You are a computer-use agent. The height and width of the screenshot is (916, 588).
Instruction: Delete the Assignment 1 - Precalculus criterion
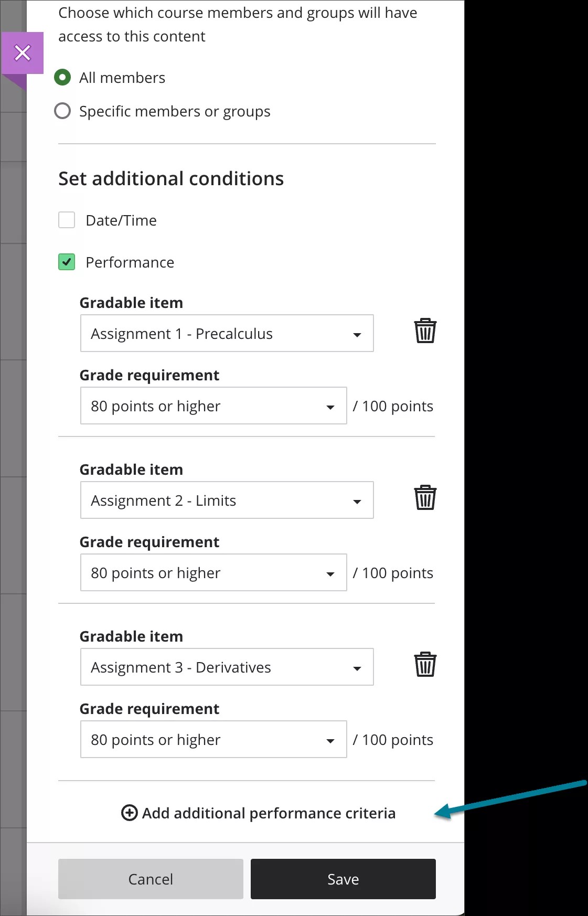coord(425,331)
